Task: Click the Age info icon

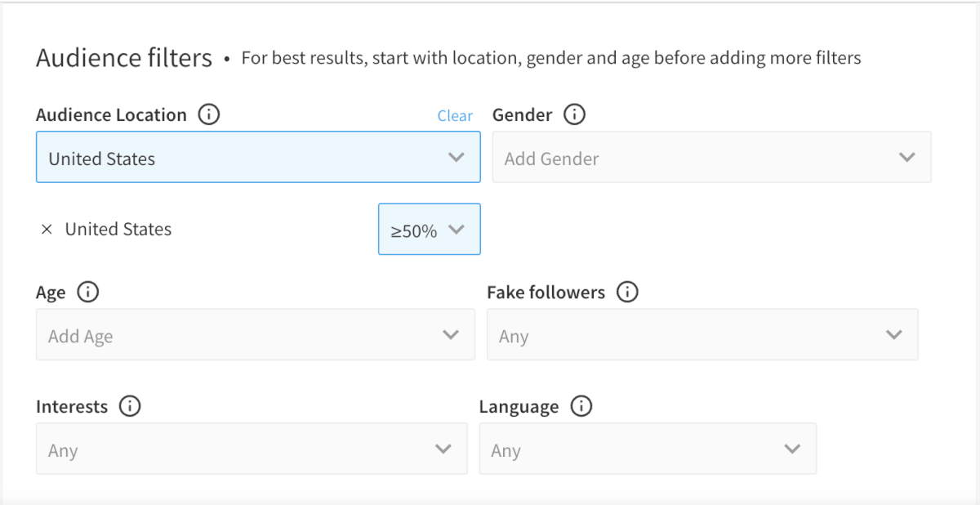Action: (x=87, y=292)
